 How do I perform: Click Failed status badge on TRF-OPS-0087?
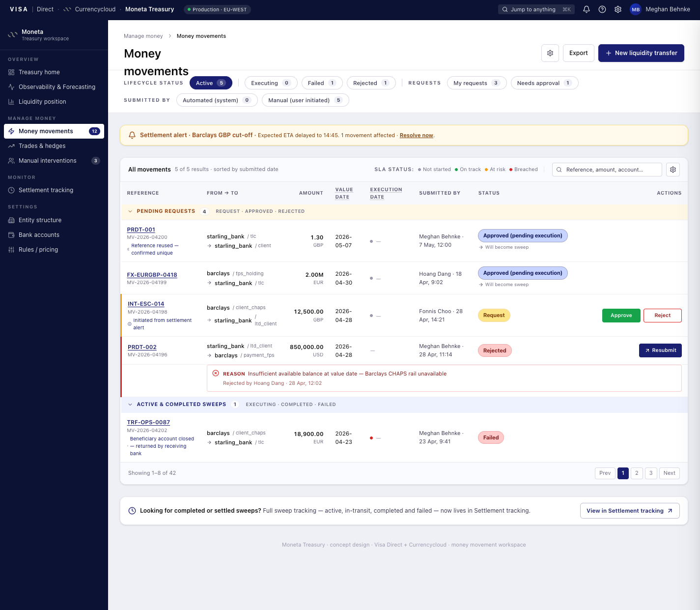pos(491,438)
